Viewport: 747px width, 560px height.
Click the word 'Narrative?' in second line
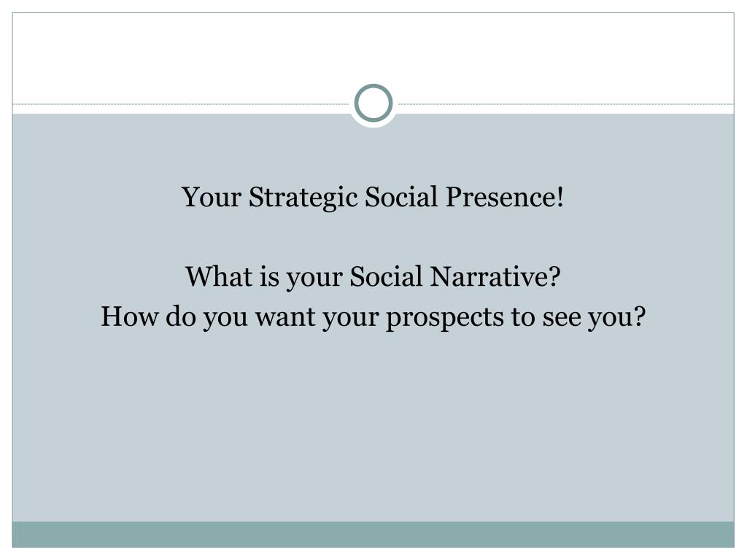[x=495, y=276]
